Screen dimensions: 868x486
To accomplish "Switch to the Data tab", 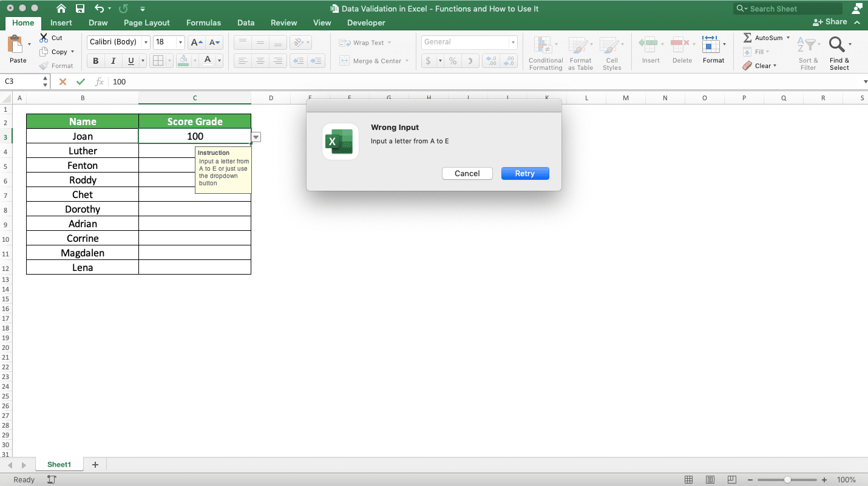I will (246, 22).
